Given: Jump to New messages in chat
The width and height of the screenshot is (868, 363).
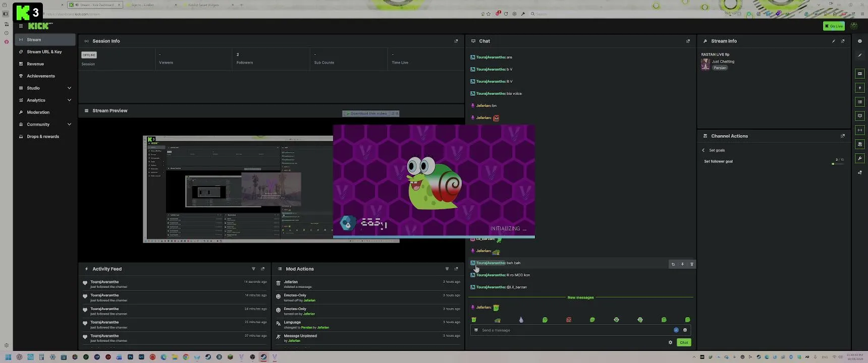Looking at the screenshot, I should pos(580,297).
